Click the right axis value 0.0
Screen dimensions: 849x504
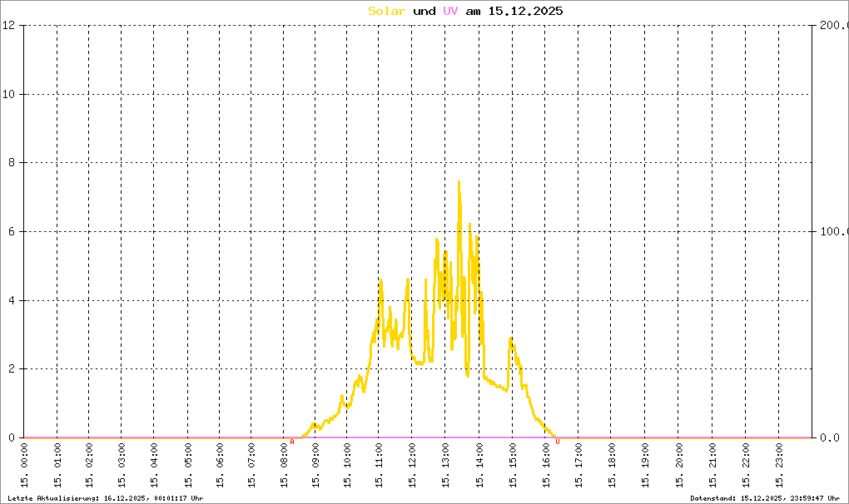pos(830,437)
